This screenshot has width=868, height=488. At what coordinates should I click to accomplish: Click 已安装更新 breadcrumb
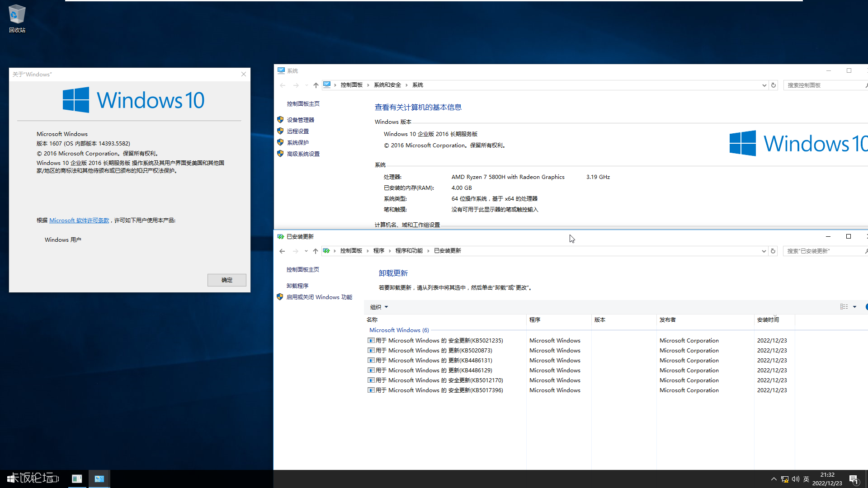tap(448, 251)
